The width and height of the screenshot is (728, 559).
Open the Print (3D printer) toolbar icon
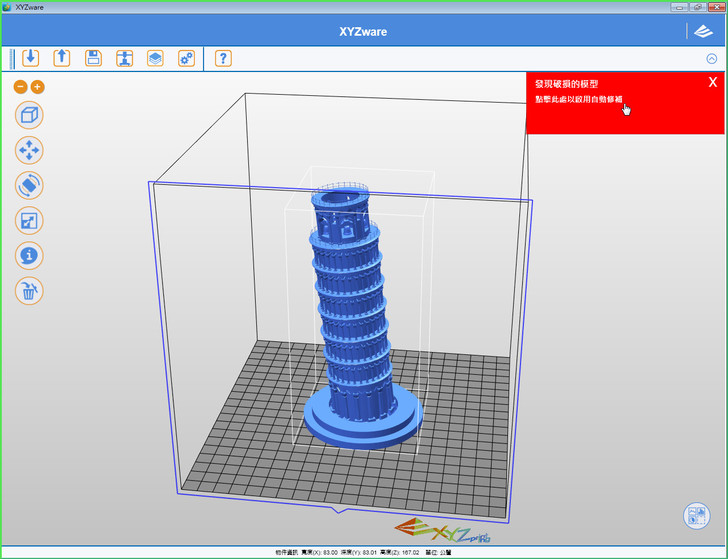[x=124, y=58]
